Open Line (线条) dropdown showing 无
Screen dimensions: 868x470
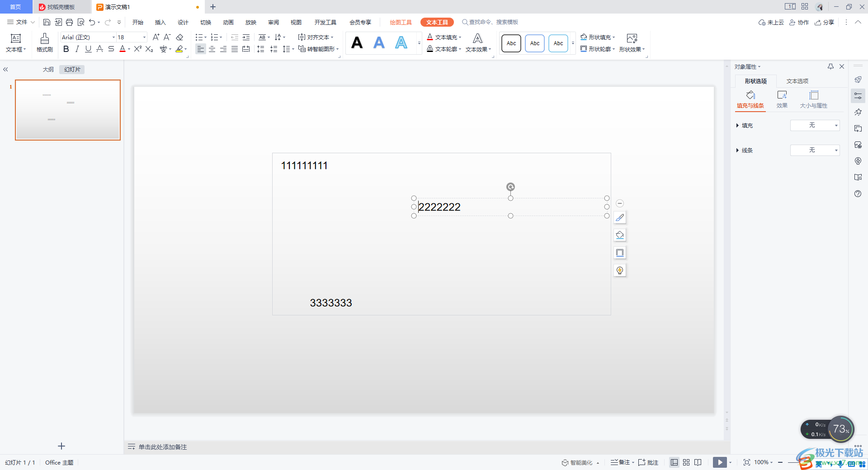click(x=815, y=150)
